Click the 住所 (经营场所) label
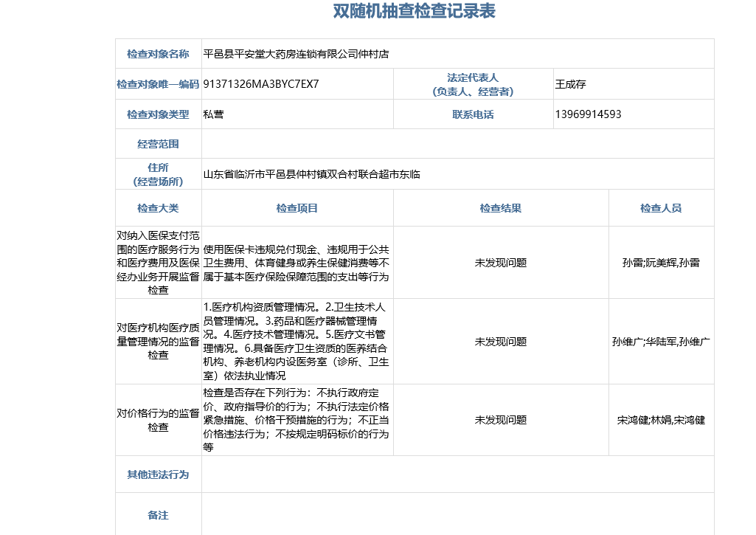Image resolution: width=756 pixels, height=535 pixels. tap(158, 174)
